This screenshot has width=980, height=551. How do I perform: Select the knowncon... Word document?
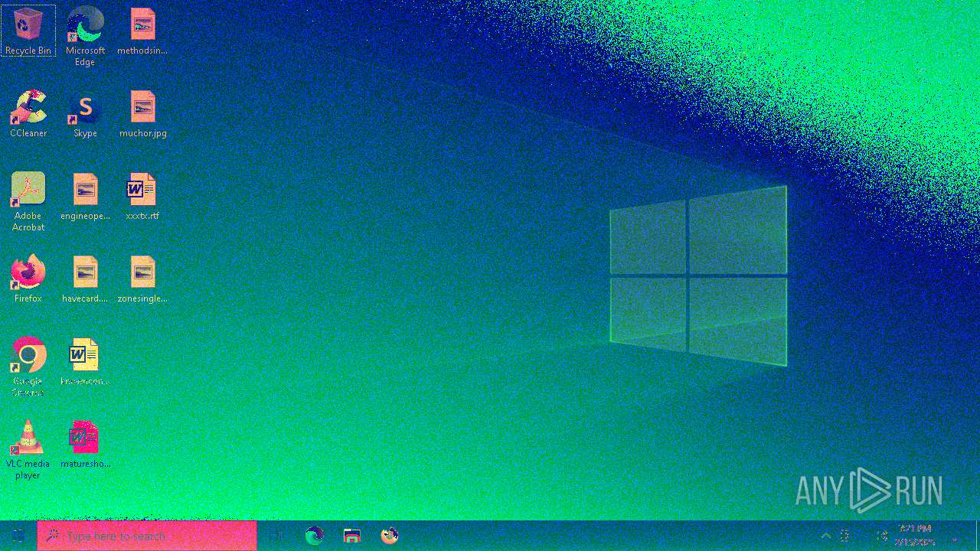click(85, 362)
